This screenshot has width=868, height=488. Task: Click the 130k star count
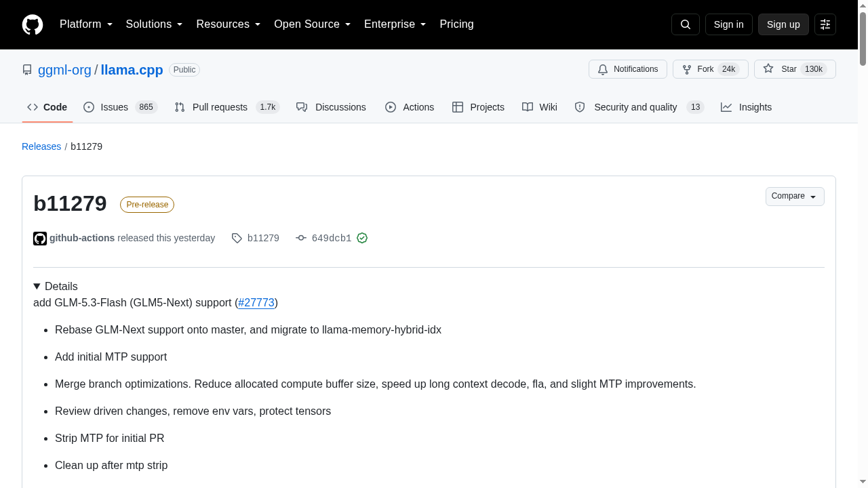(814, 69)
